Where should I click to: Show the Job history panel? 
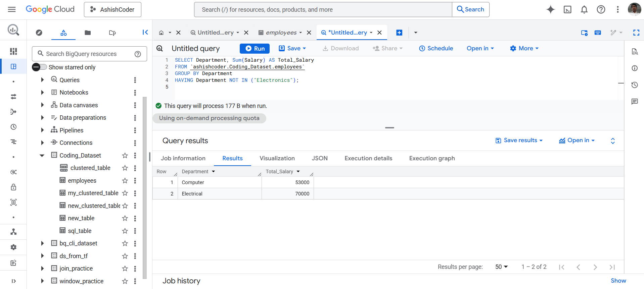pos(618,281)
